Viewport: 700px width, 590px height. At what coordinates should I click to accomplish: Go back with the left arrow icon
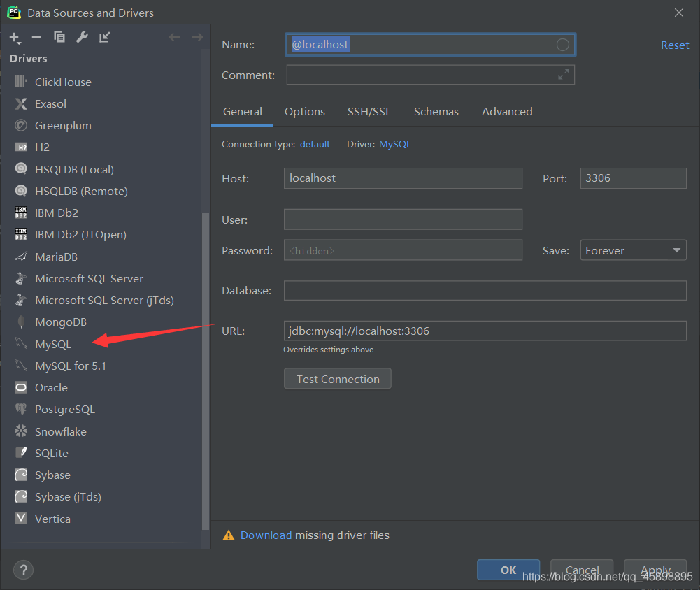click(175, 37)
